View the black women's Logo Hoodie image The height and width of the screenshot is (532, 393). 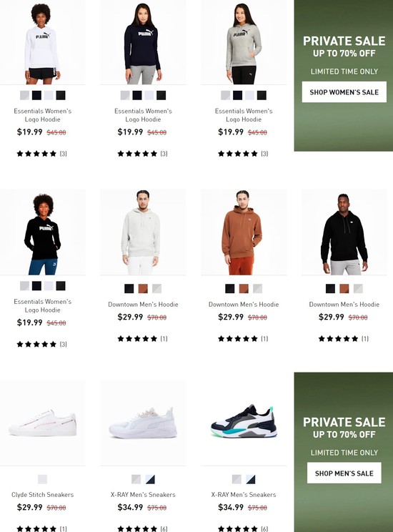tap(42, 232)
